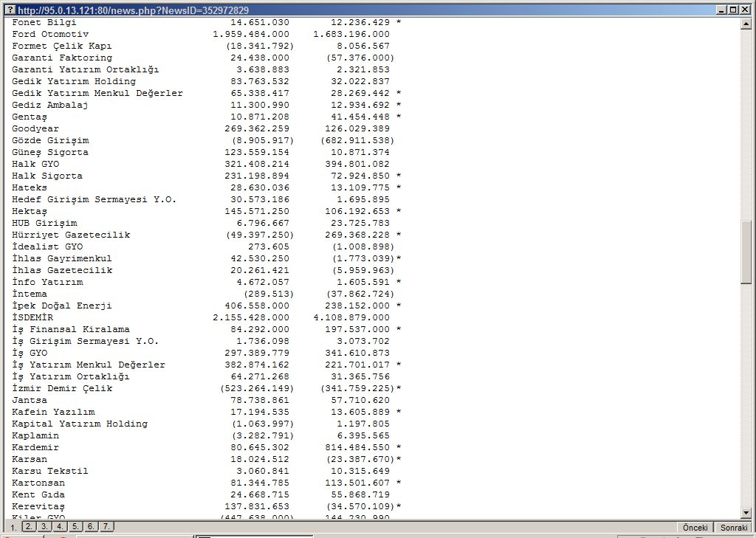The height and width of the screenshot is (538, 756).
Task: Select the company name Fonet Bilgi
Action: coord(44,22)
